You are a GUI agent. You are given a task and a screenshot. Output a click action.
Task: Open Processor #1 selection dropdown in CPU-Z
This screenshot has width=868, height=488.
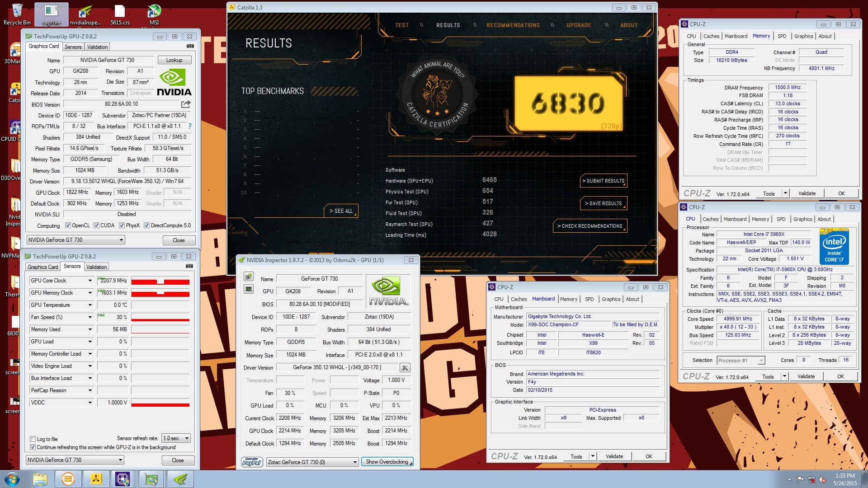(741, 361)
